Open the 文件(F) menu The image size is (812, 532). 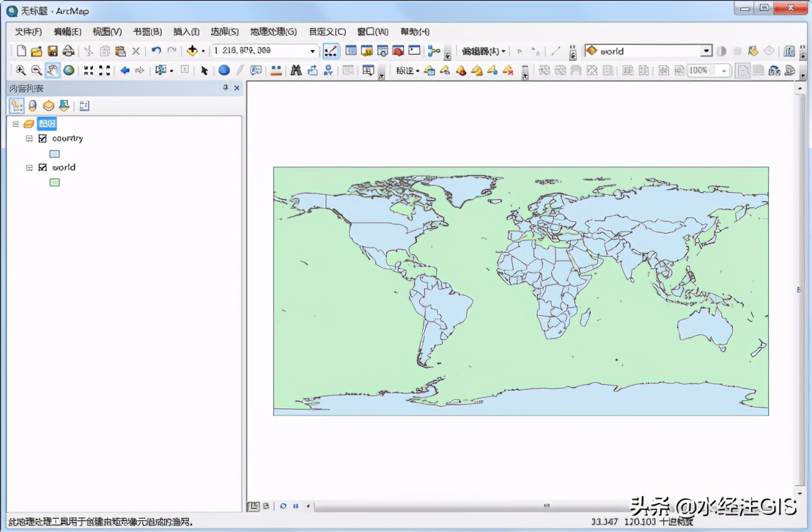pyautogui.click(x=29, y=32)
